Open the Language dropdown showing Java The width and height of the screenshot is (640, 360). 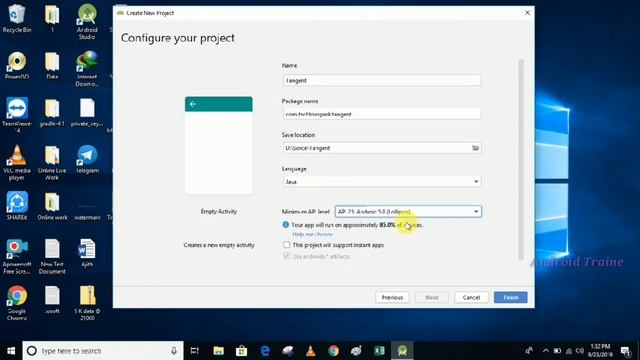pos(382,182)
